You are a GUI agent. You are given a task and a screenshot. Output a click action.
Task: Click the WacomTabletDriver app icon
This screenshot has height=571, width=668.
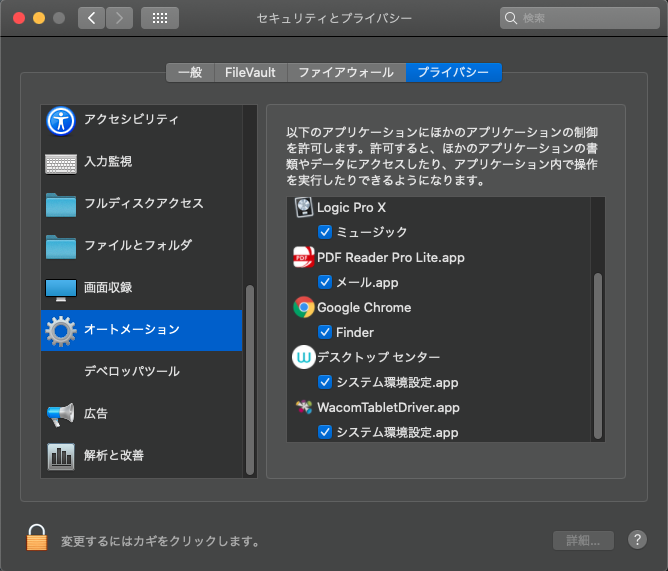tap(304, 407)
